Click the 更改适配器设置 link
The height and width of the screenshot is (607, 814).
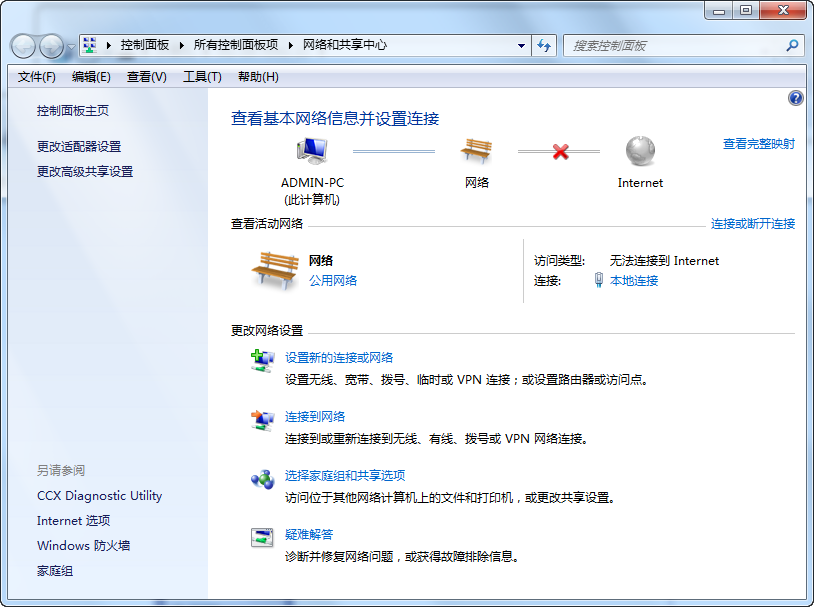79,146
